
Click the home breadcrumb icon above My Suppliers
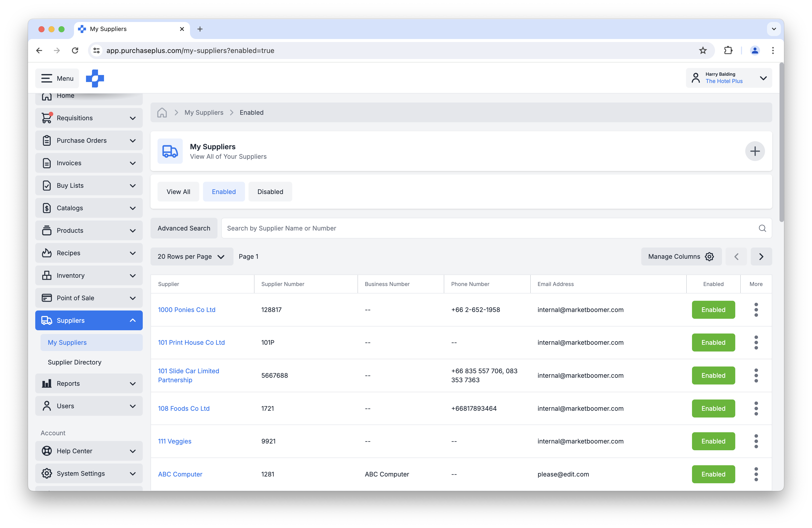click(162, 112)
